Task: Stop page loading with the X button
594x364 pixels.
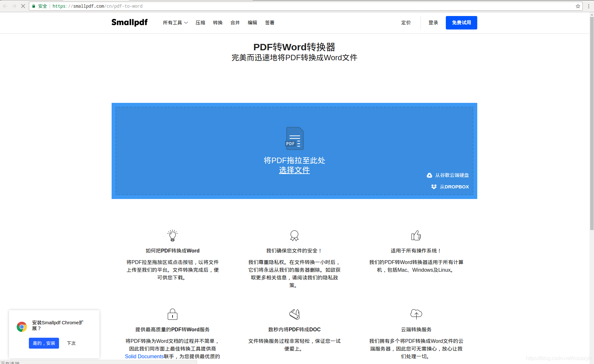Action: tap(23, 6)
